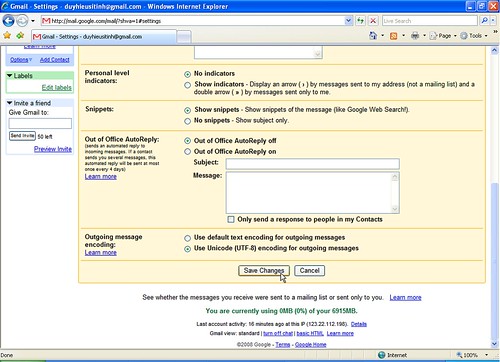
Task: Select the Show indicators radio button
Action: click(188, 85)
